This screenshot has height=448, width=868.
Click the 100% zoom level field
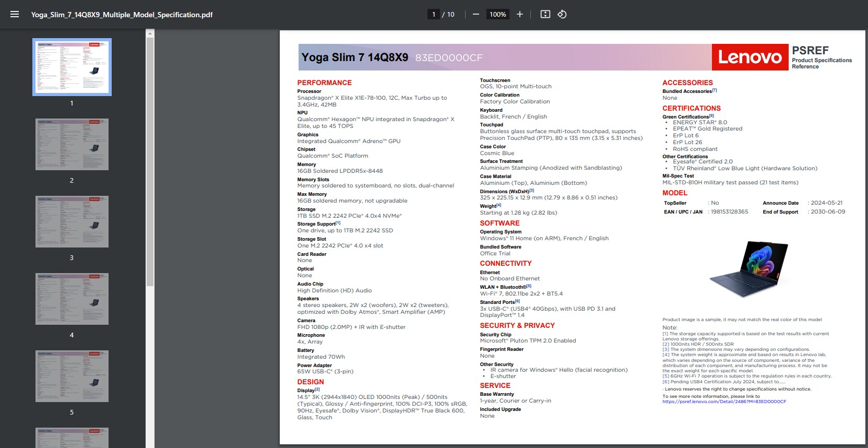tap(497, 15)
